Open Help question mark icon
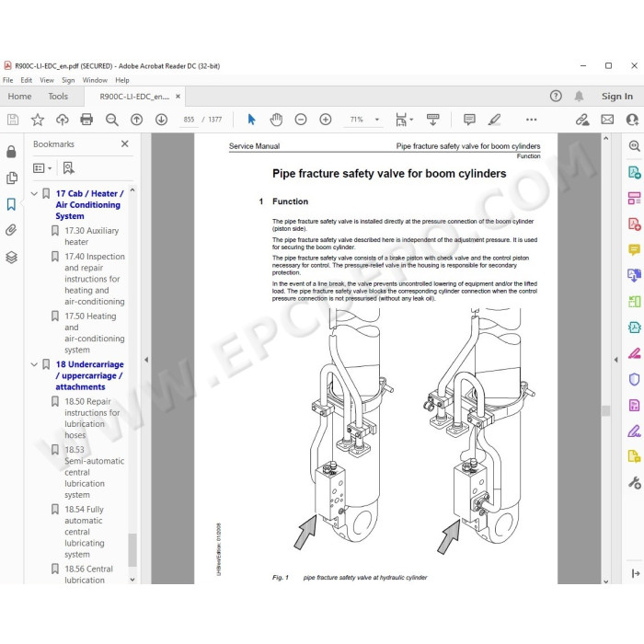The height and width of the screenshot is (644, 644). [556, 96]
